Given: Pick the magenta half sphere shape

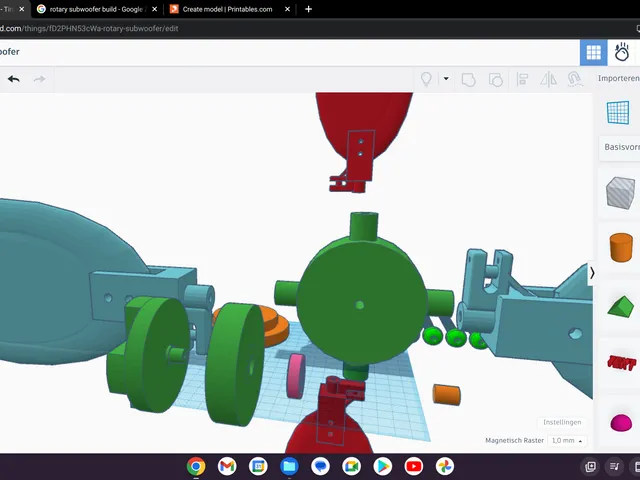Looking at the screenshot, I should click(621, 422).
